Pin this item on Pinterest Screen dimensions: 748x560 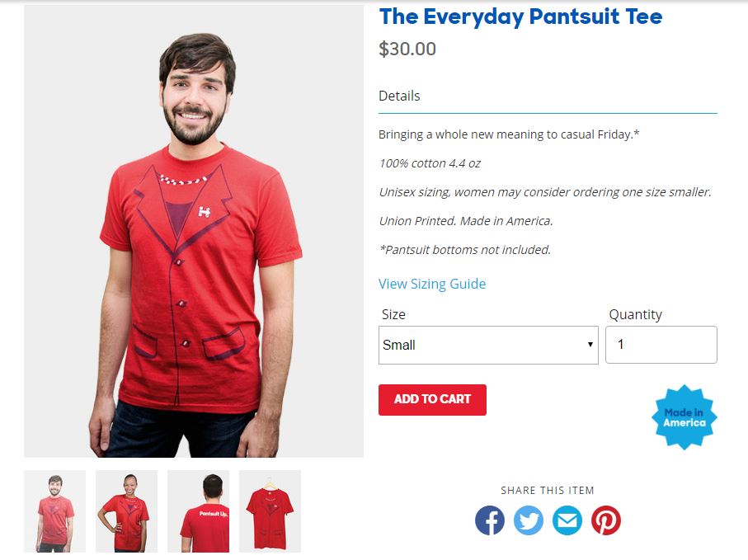[606, 520]
